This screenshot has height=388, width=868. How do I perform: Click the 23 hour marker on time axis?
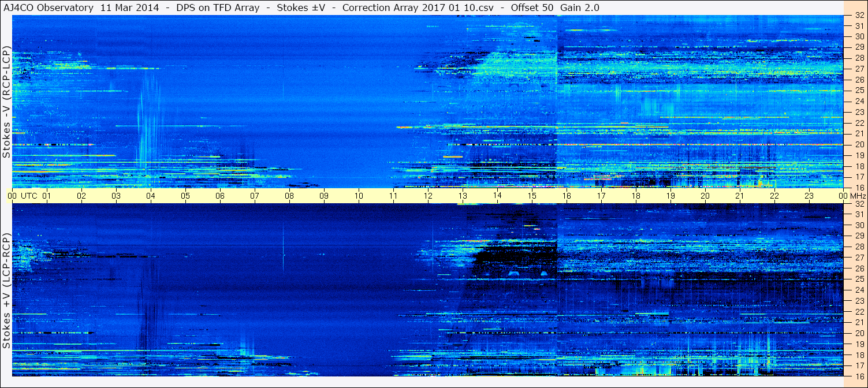click(x=809, y=196)
